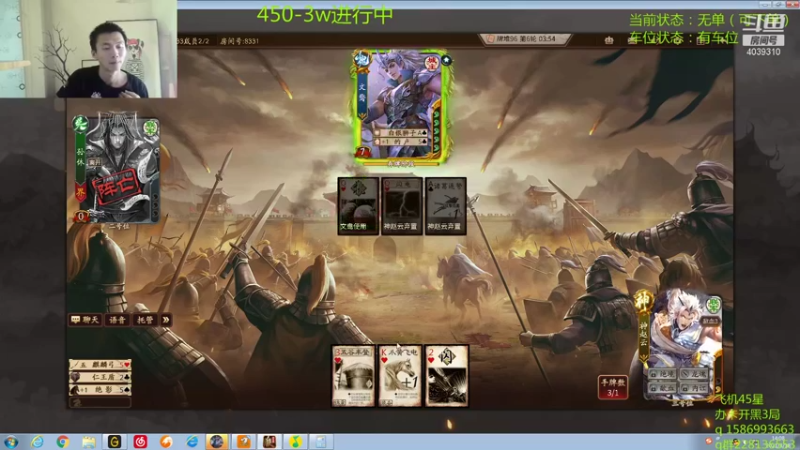This screenshot has height=450, width=800.
Task: Open NetEase Cloud Music red icon in taskbar
Action: tap(140, 442)
